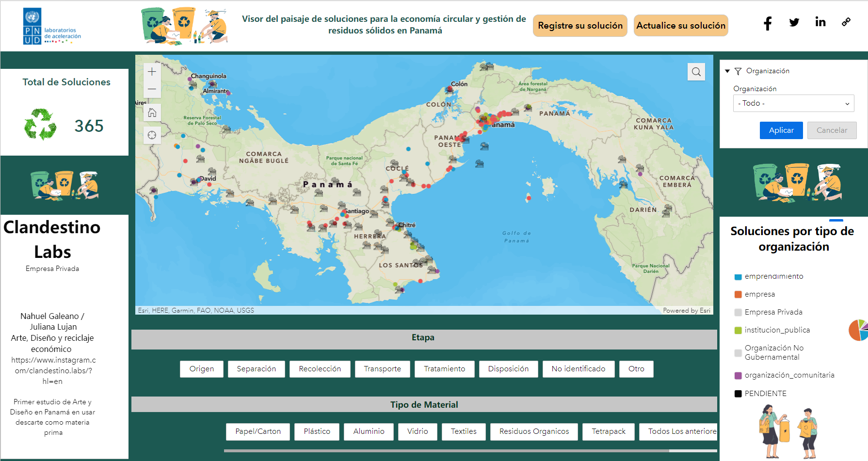This screenshot has height=461, width=868.
Task: Click the green recycling symbol icon
Action: 40,125
